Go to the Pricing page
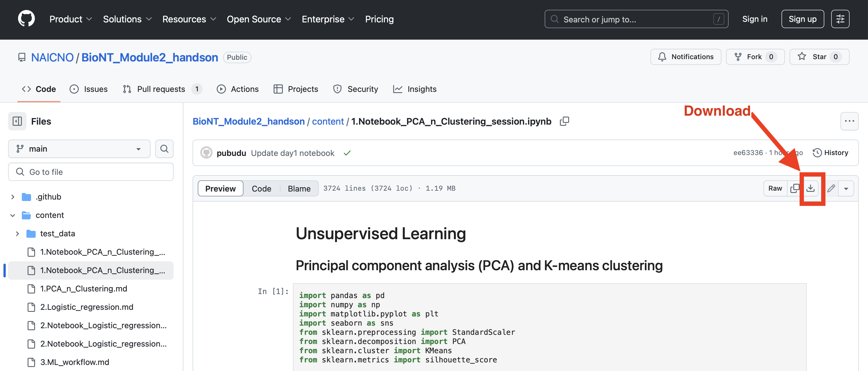The image size is (868, 371). (x=379, y=19)
